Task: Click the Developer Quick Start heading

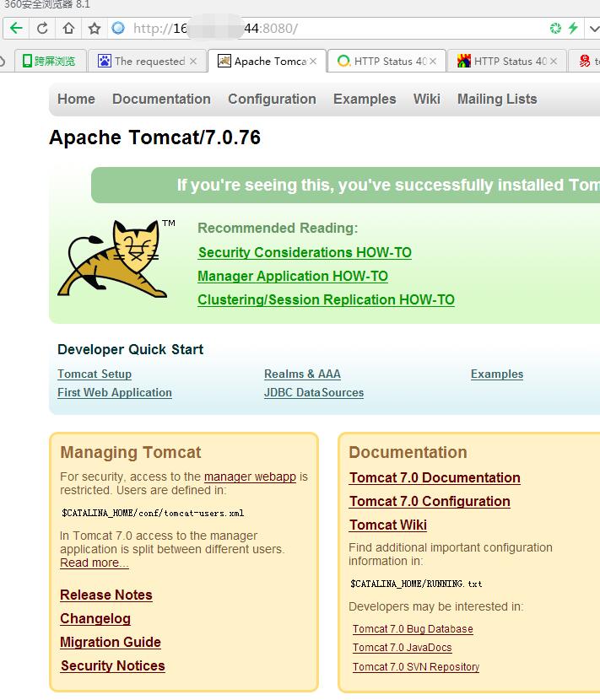Action: tap(131, 349)
